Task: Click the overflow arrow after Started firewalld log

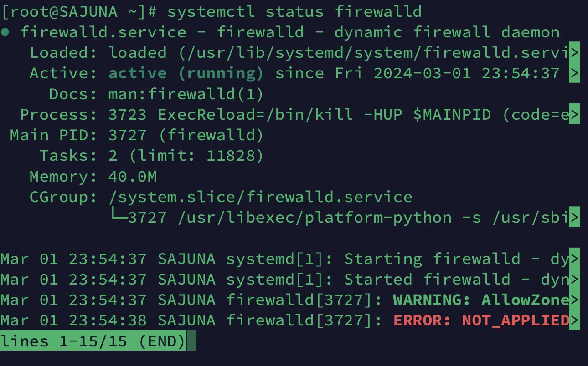Action: pyautogui.click(x=574, y=279)
